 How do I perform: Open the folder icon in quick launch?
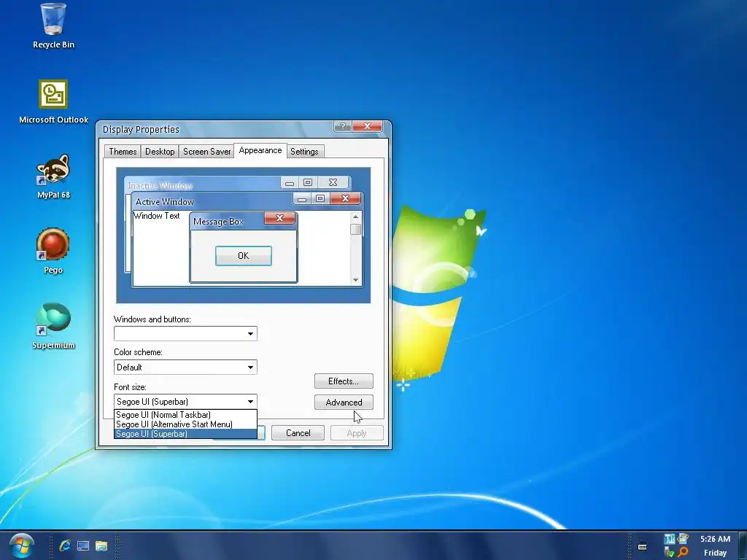click(101, 545)
